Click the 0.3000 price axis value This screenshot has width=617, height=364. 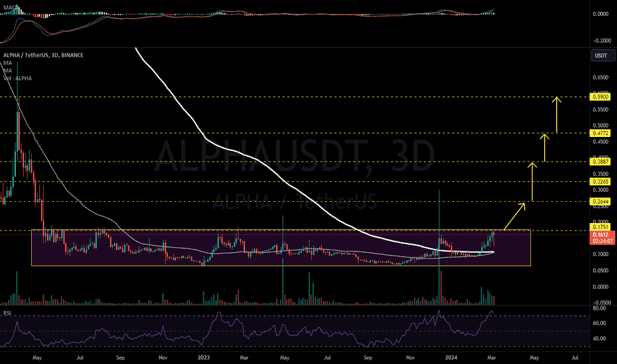(x=600, y=190)
